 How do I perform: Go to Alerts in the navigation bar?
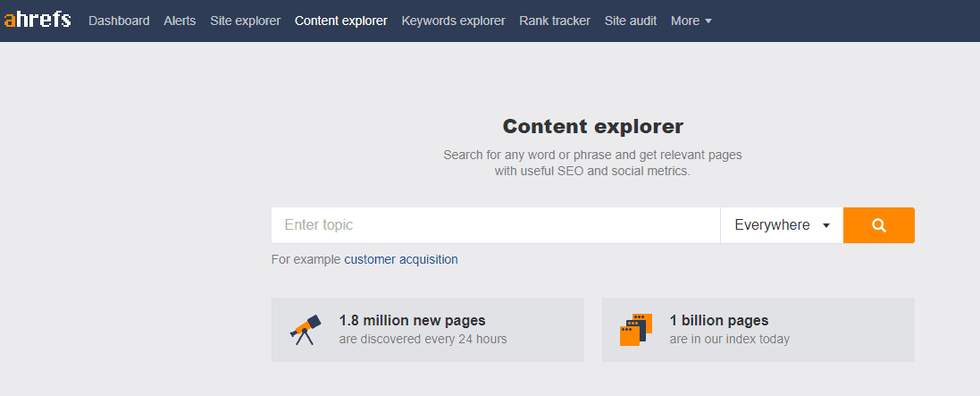180,21
